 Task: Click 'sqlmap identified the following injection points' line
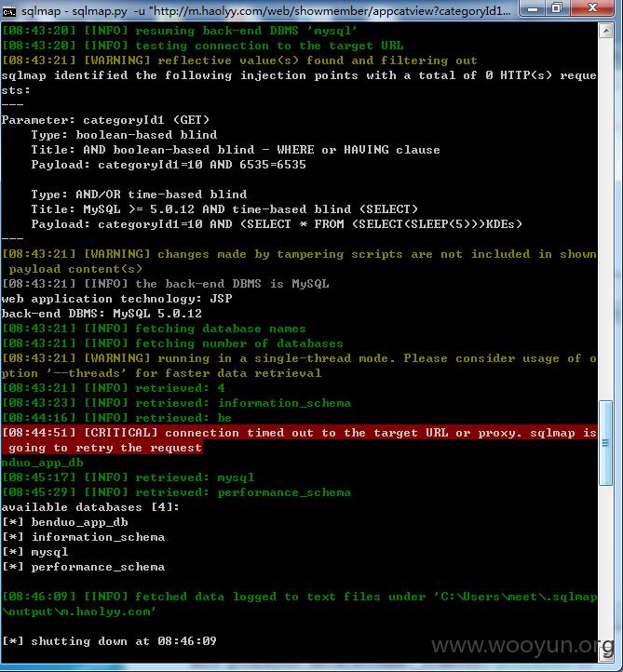pos(299,83)
